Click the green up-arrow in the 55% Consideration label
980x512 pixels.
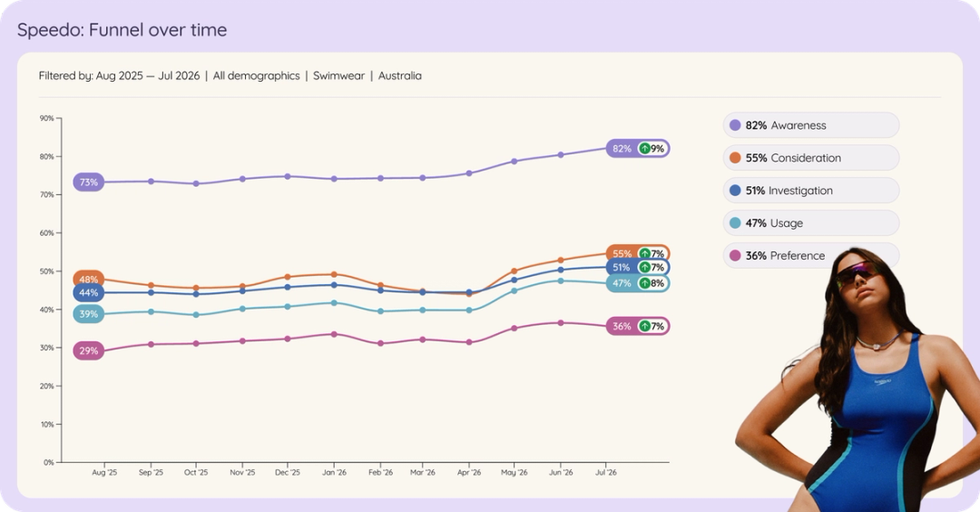point(644,253)
